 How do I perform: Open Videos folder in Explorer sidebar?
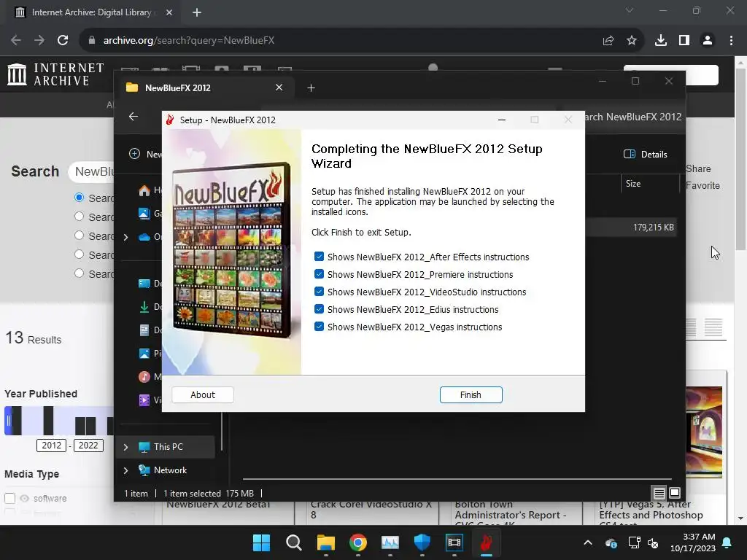[144, 400]
